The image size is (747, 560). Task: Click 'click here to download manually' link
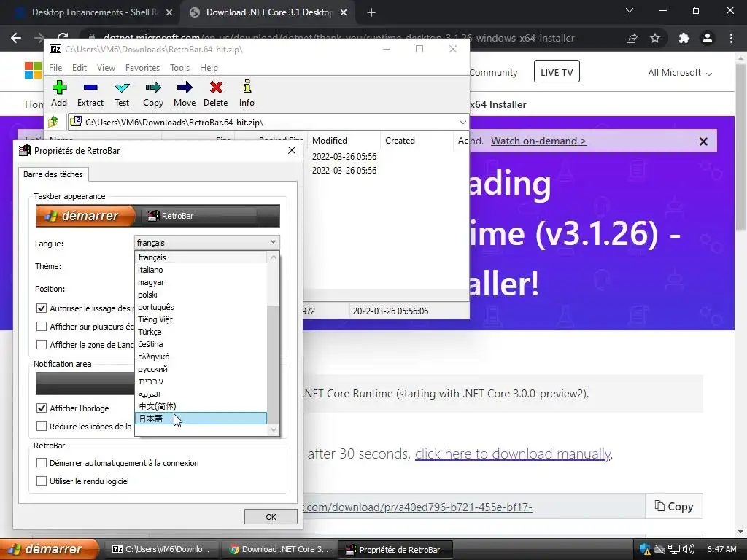(x=513, y=454)
